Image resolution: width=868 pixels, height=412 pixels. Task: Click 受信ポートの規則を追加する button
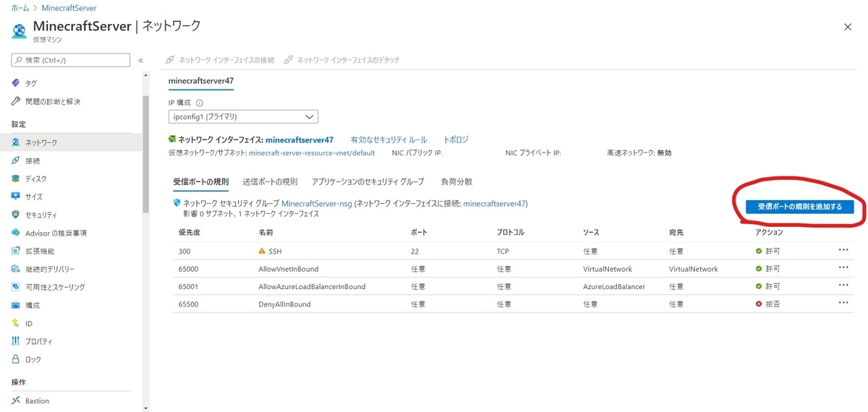(x=799, y=207)
